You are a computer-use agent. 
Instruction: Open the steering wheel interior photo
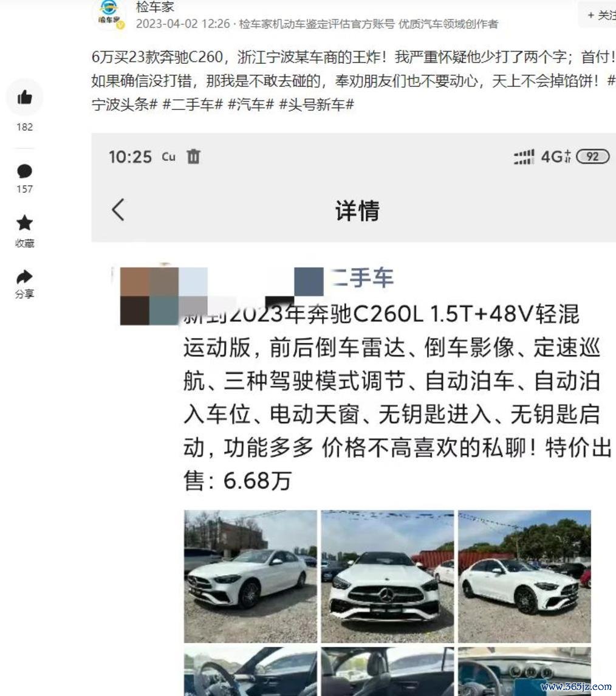coord(250,671)
